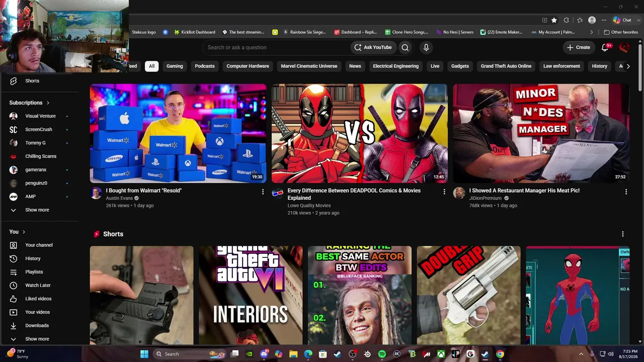This screenshot has width=644, height=362.
Task: Open YouTube notifications bell
Action: pyautogui.click(x=605, y=47)
